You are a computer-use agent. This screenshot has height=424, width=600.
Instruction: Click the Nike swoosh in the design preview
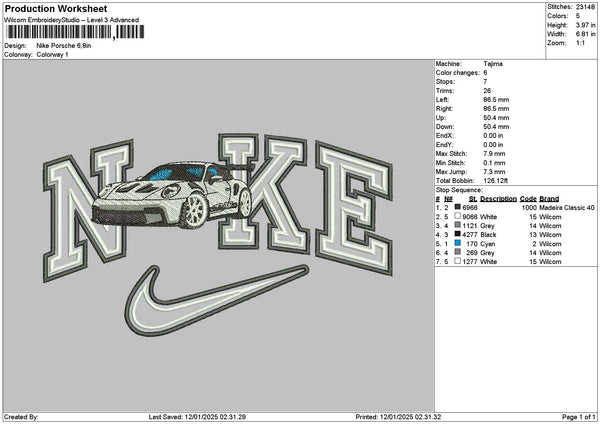click(217, 300)
